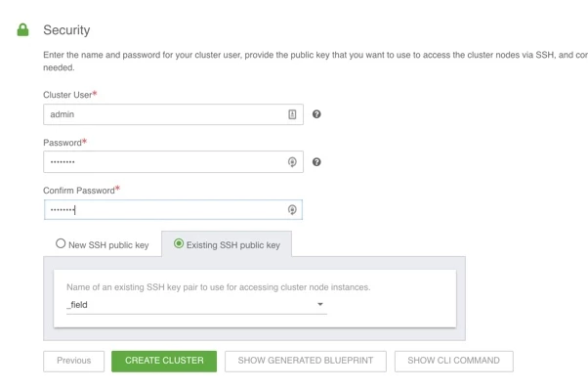Click the Previous button

[74, 361]
